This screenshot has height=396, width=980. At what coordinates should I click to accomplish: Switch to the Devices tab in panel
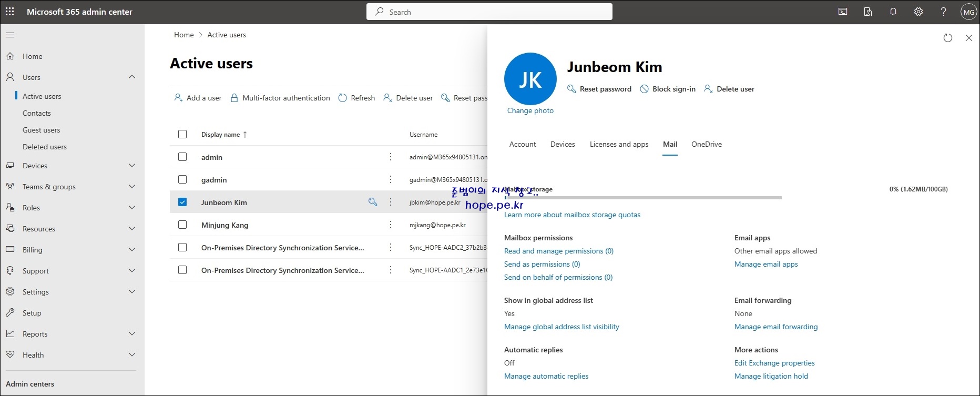(563, 144)
